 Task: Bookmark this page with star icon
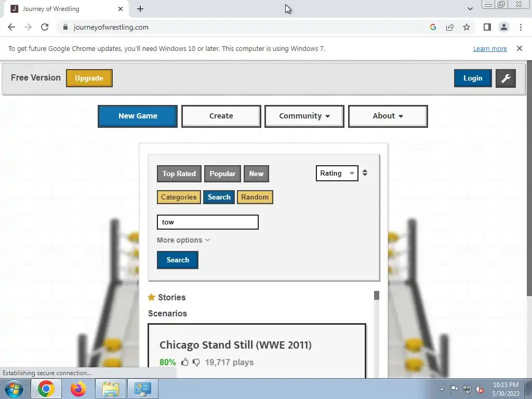click(x=467, y=27)
